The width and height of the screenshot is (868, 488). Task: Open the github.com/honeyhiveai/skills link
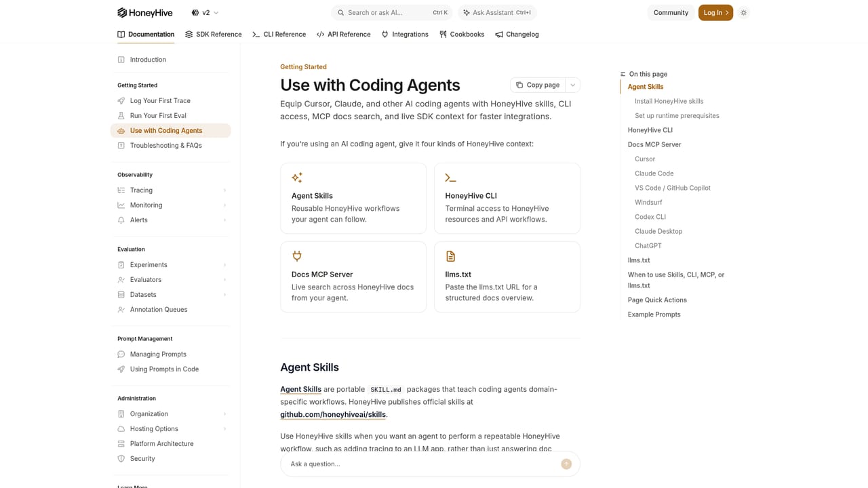coord(333,414)
